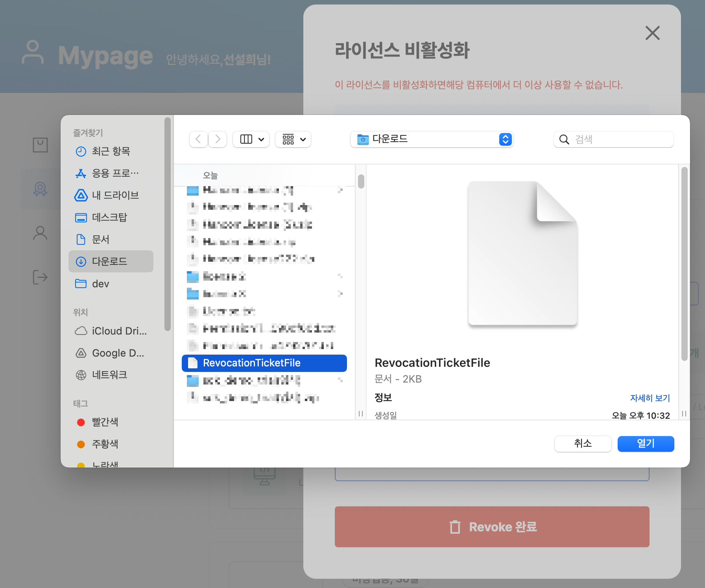Select the dev folder in sidebar

100,284
